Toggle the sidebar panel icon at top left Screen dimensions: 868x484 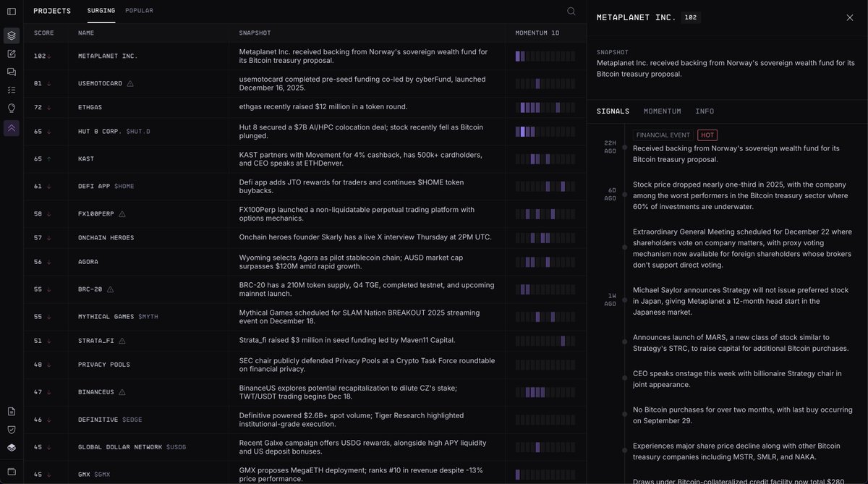pos(12,11)
